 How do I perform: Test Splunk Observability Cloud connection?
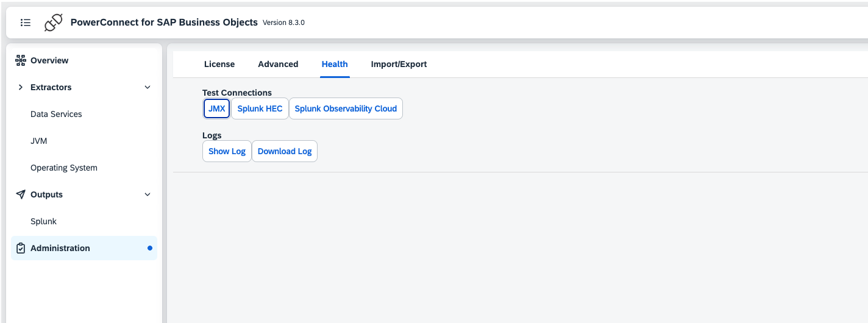(346, 108)
